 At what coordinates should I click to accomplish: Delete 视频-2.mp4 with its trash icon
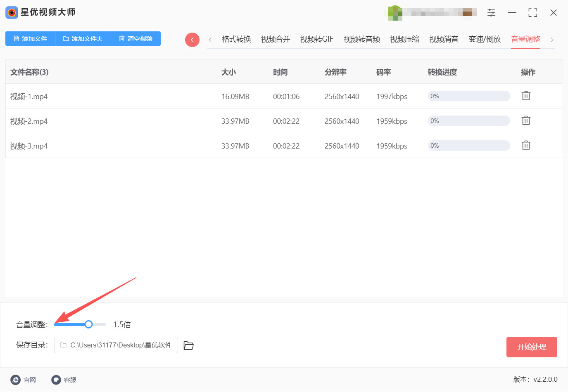click(x=526, y=120)
